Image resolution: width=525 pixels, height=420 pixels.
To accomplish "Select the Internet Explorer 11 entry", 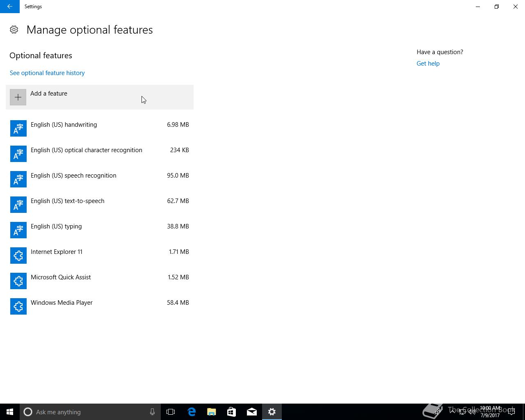I will pyautogui.click(x=100, y=256).
